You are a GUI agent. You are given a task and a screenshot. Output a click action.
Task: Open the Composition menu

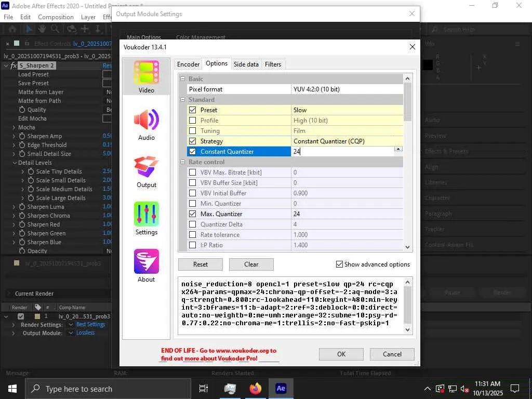[x=56, y=17]
